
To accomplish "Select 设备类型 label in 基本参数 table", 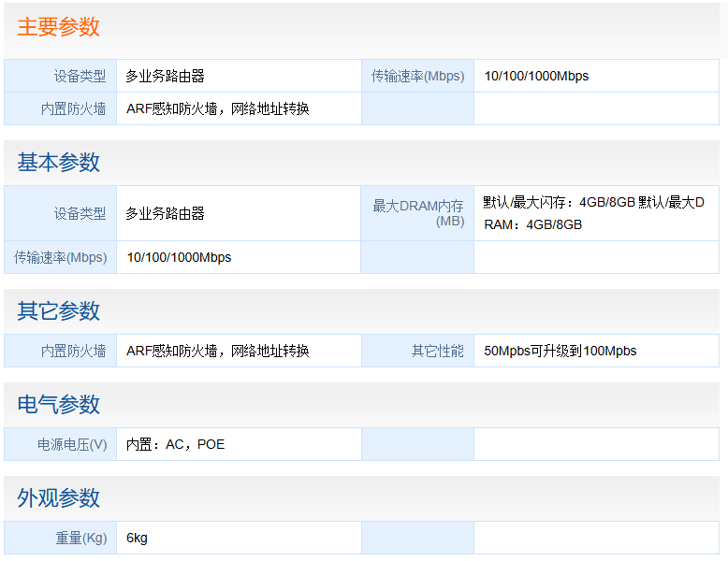I will pyautogui.click(x=80, y=213).
